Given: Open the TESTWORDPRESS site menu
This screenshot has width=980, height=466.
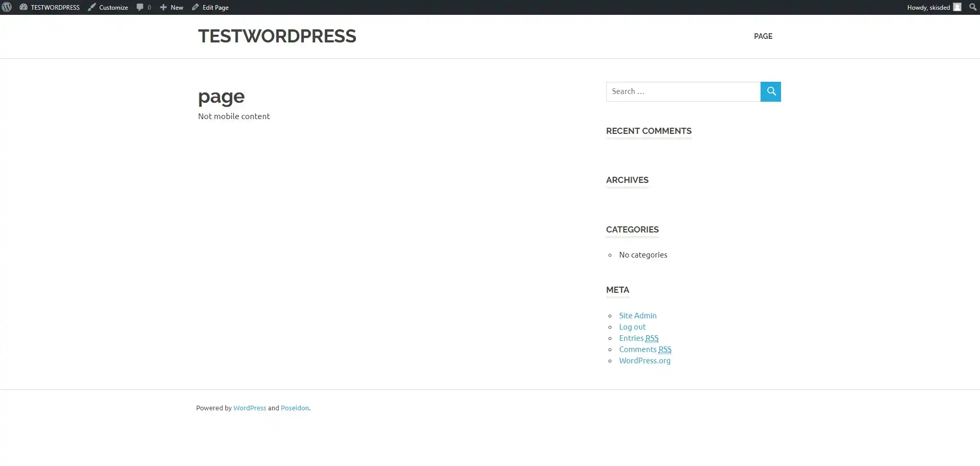Looking at the screenshot, I should (50, 7).
